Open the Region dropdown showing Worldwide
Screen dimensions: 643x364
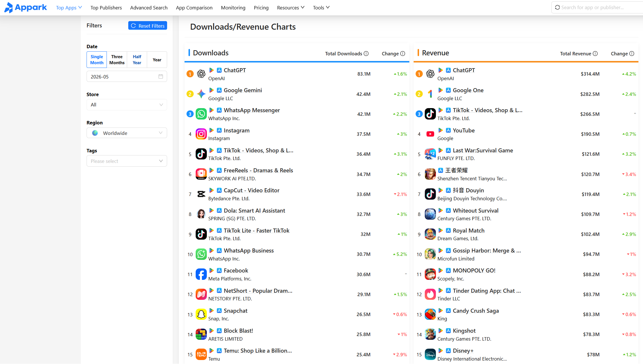point(127,133)
